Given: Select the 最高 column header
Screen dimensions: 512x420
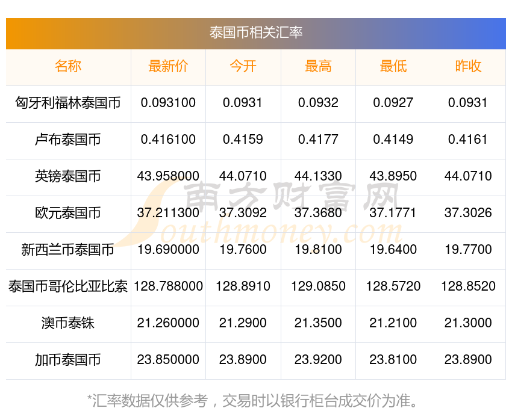Looking at the screenshot, I should pos(318,67).
